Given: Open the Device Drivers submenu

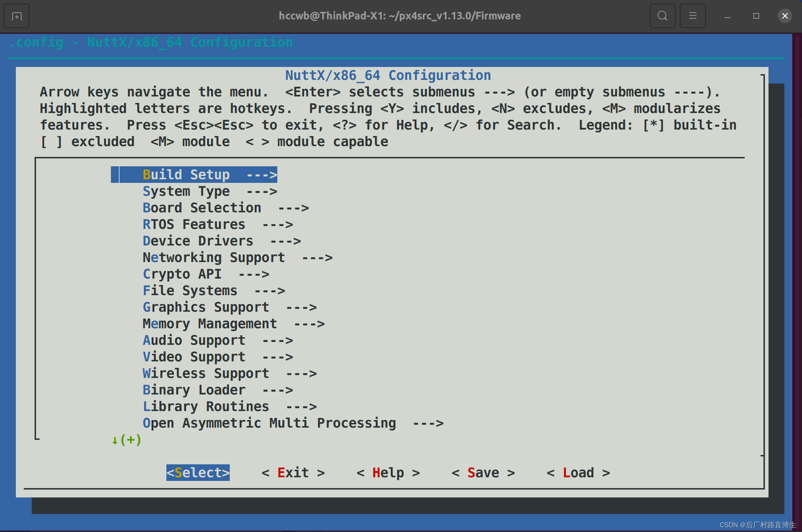Looking at the screenshot, I should click(222, 241).
